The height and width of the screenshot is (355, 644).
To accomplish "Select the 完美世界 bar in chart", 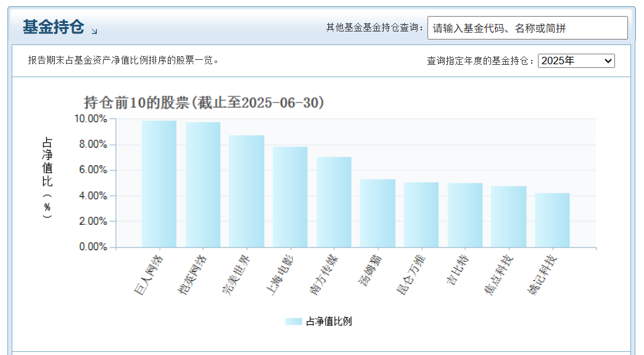I will 246,191.
